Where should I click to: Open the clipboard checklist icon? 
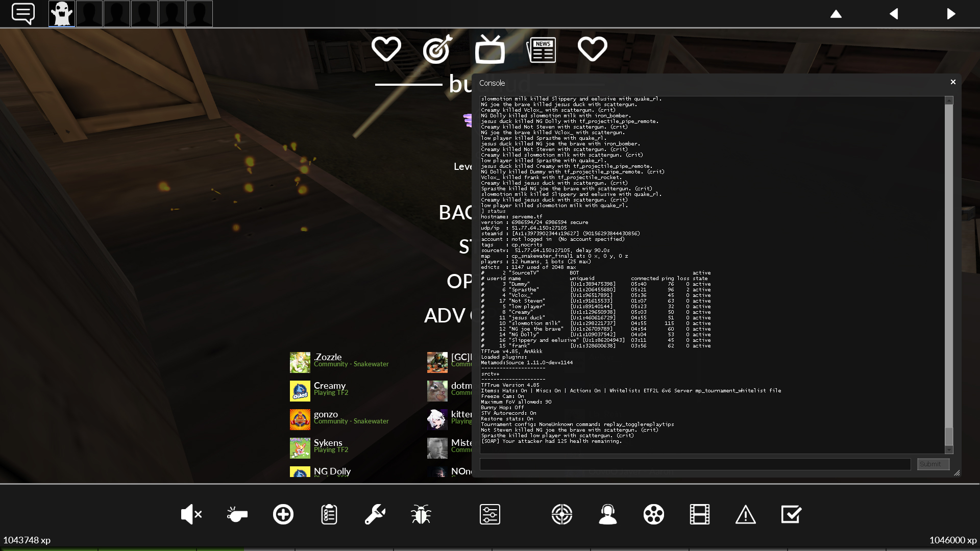(x=329, y=514)
